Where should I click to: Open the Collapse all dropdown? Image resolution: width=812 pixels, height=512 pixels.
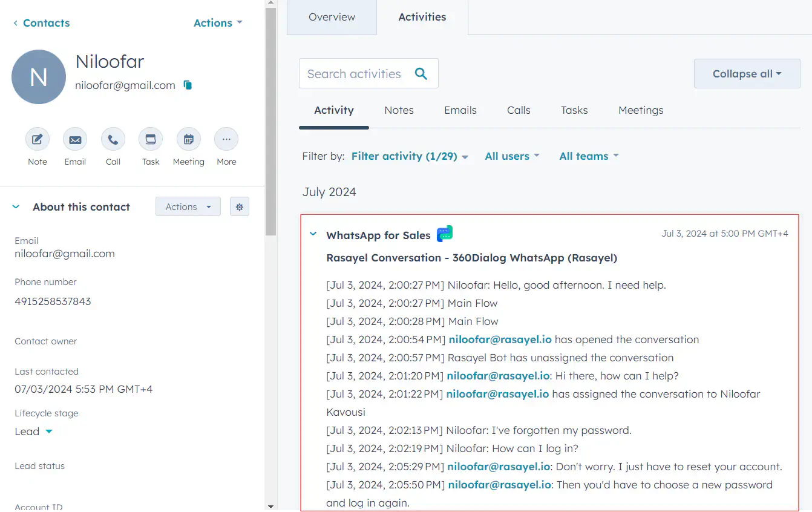coord(747,74)
